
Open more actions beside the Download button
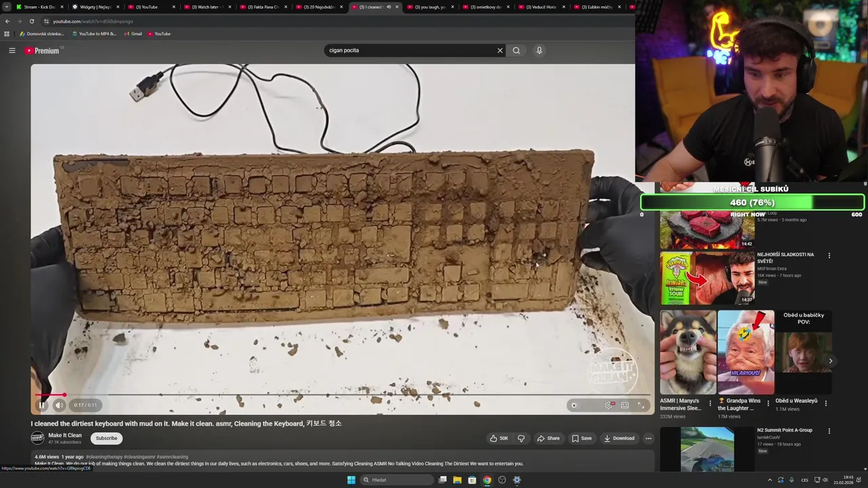(x=648, y=439)
